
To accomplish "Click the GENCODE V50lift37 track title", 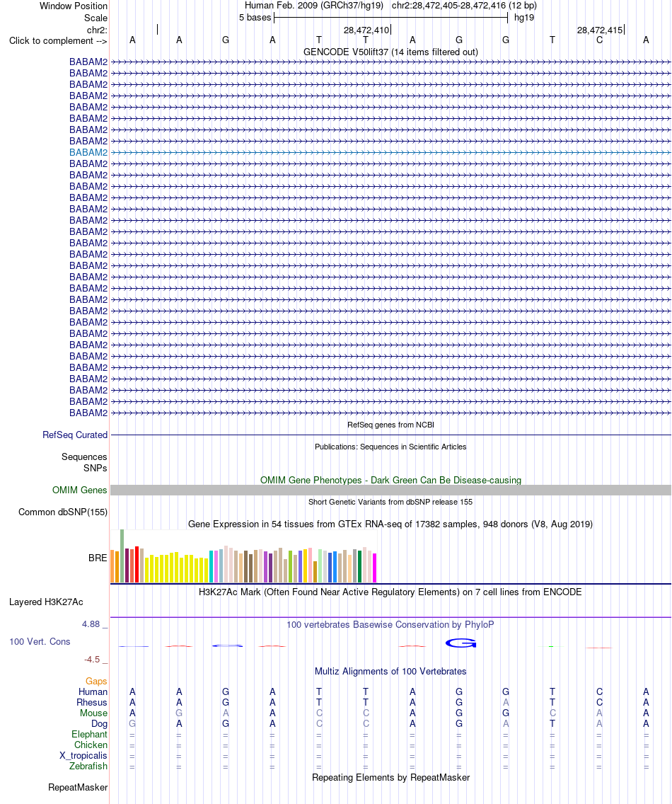I will (x=390, y=52).
